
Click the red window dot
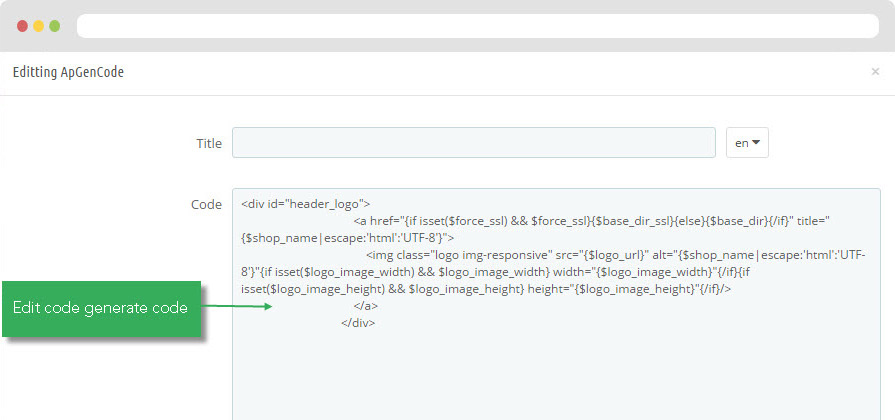coord(22,26)
